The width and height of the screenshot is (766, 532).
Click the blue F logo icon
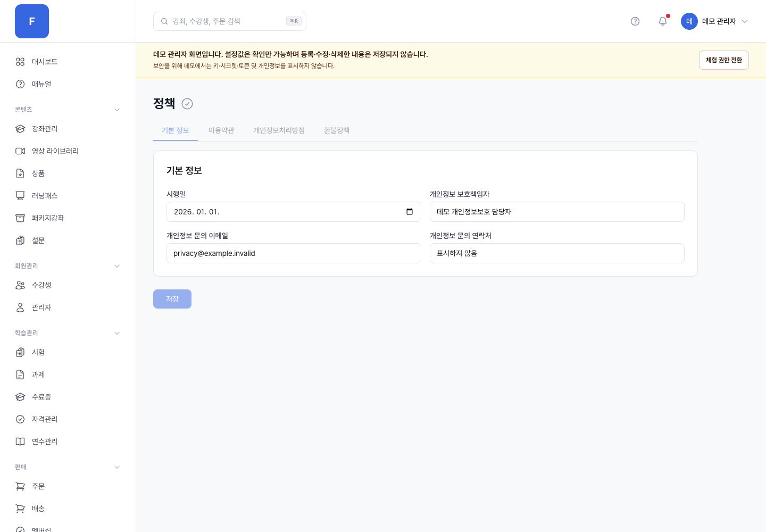tap(32, 21)
